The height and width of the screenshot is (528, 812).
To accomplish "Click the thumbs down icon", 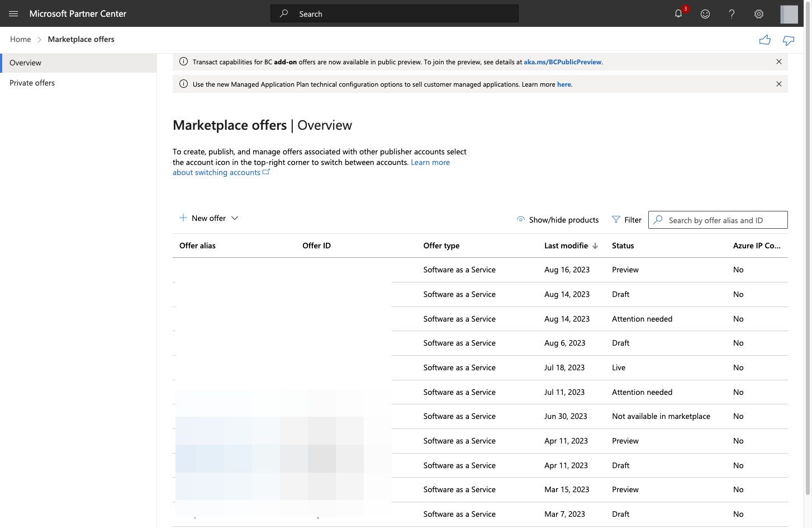I will point(789,40).
